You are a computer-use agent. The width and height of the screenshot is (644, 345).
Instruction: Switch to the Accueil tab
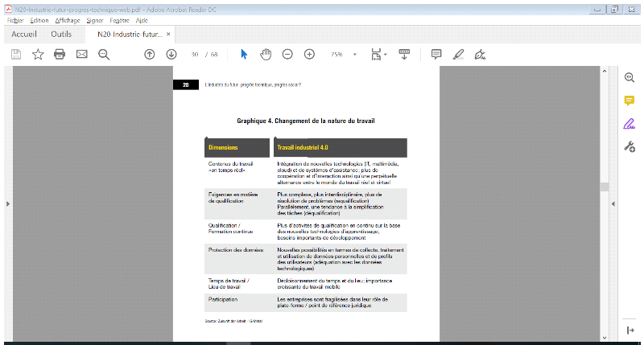tap(24, 34)
